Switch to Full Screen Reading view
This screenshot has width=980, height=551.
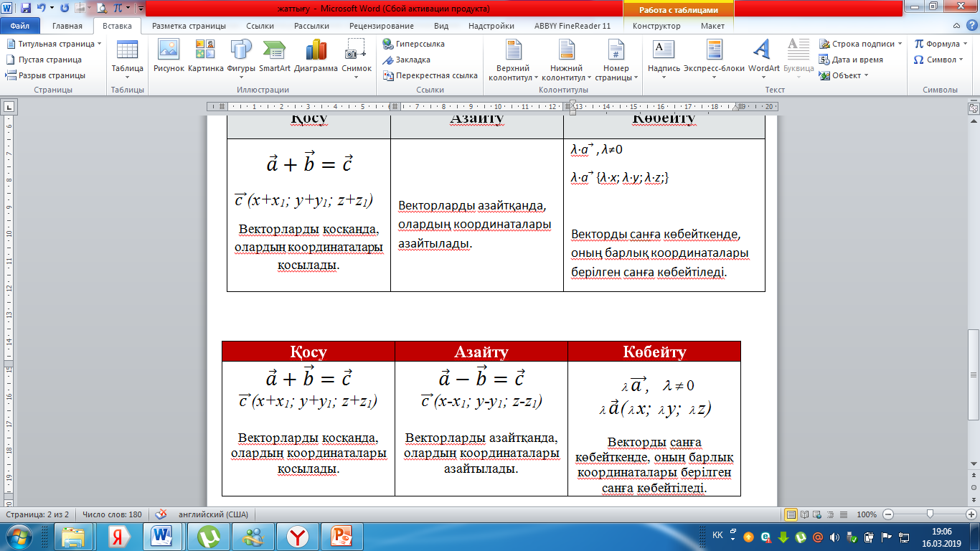[x=804, y=514]
